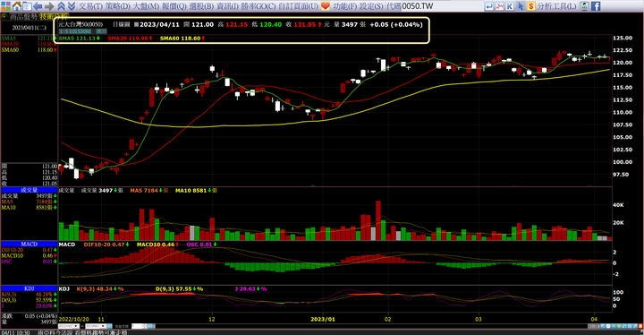Open 大盤(M) menu
This screenshot has width=644, height=335.
(146, 6)
